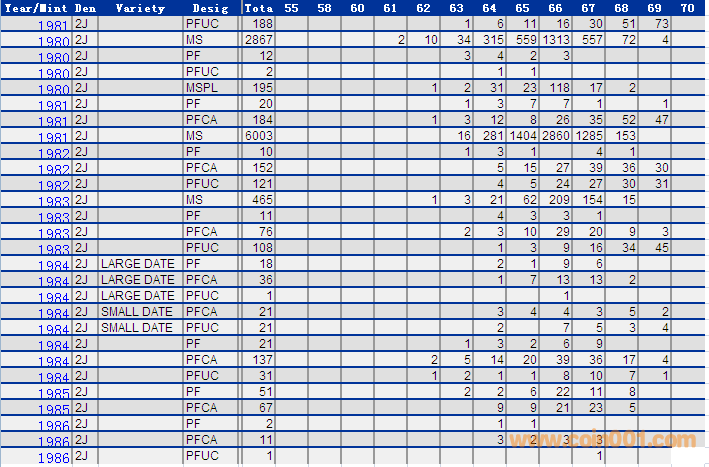Click the topmost 1981 year link
The height and width of the screenshot is (467, 709).
53,25
